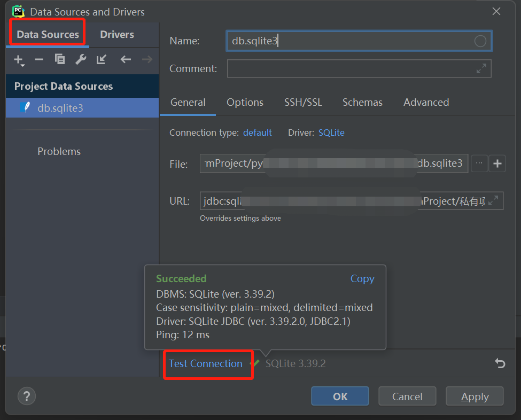Duplicate the db.sqlite3 data source
The image size is (521, 420).
coord(59,60)
